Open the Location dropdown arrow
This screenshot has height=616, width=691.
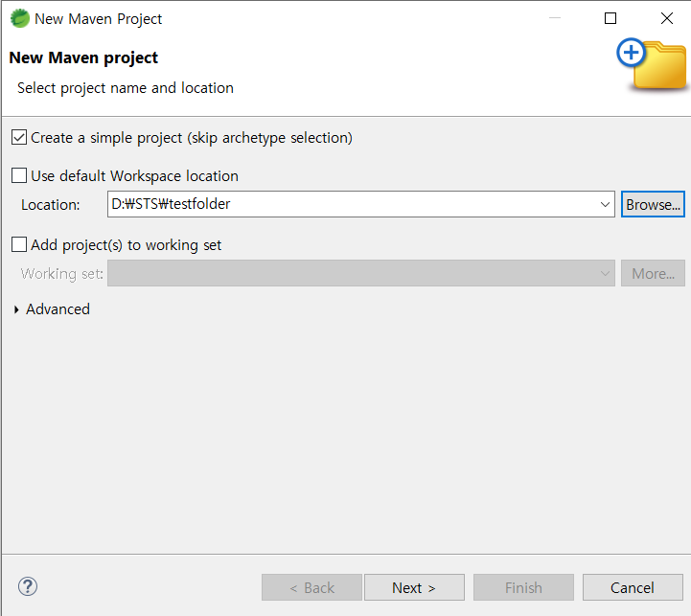[605, 204]
